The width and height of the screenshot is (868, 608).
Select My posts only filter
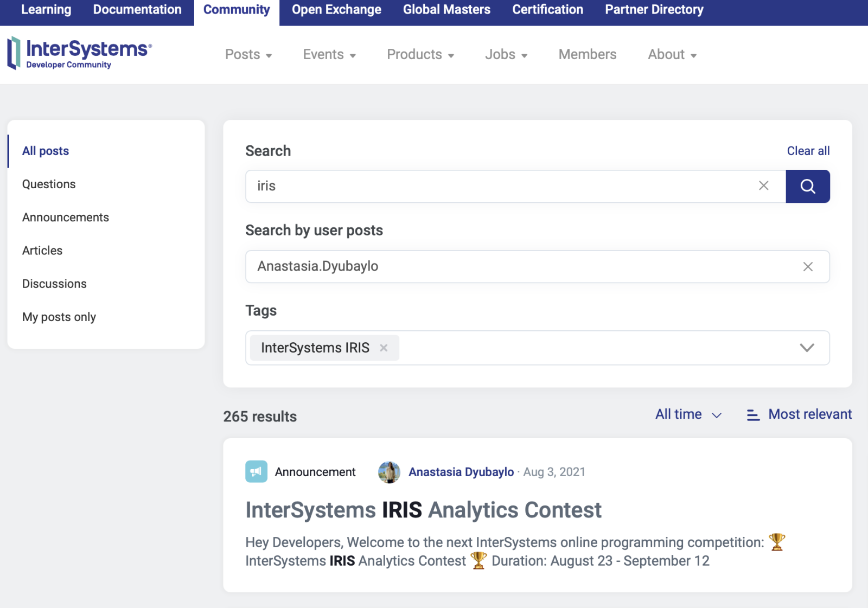coord(59,317)
